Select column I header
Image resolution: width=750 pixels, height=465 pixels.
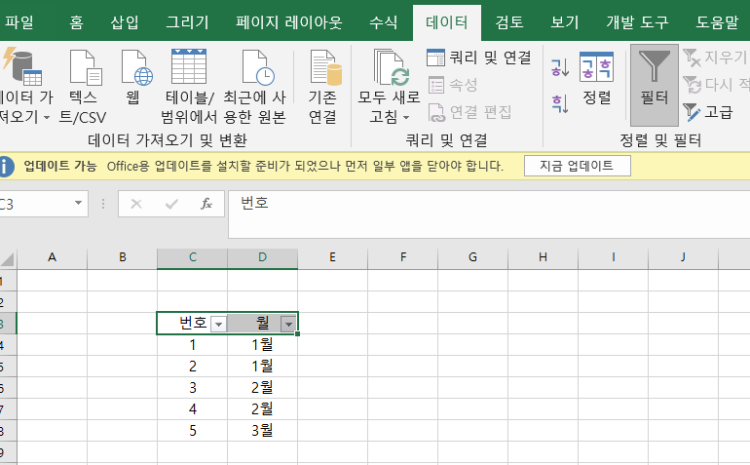click(613, 258)
